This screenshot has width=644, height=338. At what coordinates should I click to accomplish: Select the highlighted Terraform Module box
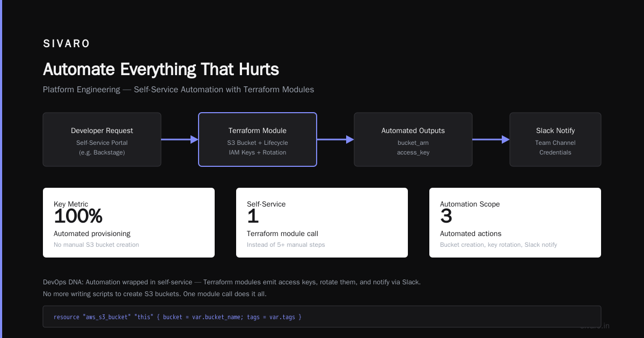coord(258,139)
